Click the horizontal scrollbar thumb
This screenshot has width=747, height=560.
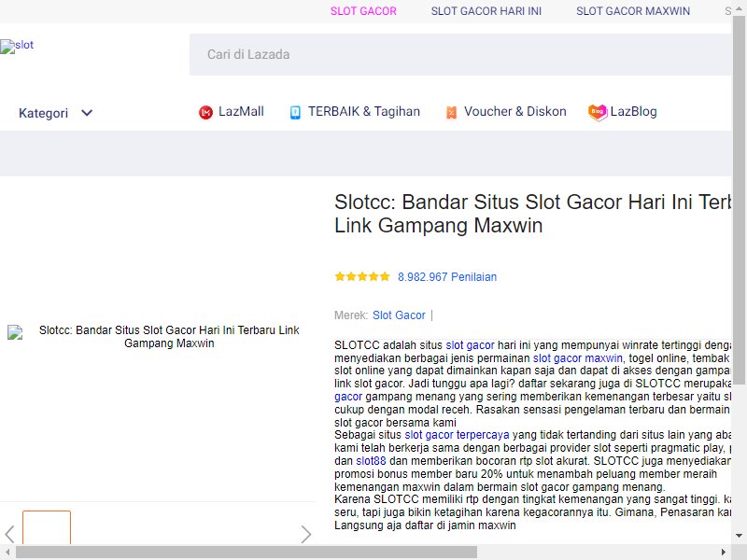click(247, 553)
